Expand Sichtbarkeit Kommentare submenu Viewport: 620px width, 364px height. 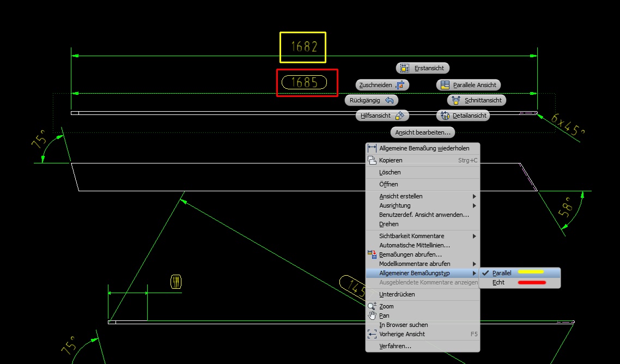click(423, 236)
